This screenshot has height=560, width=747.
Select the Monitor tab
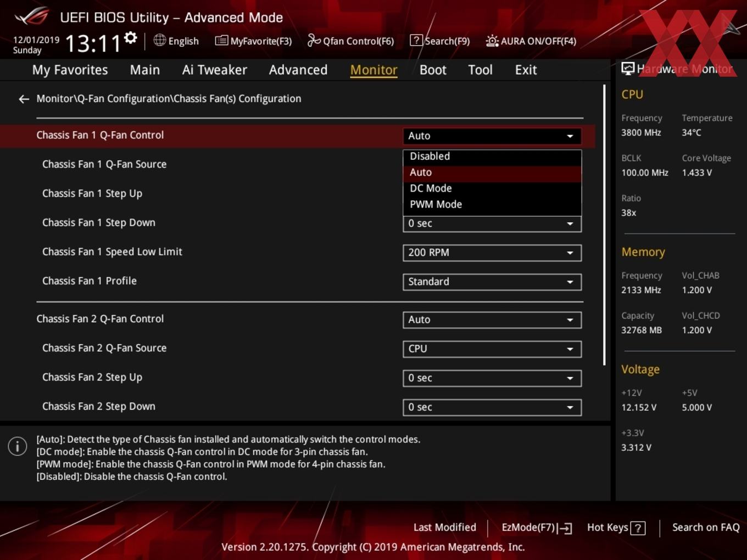(374, 70)
